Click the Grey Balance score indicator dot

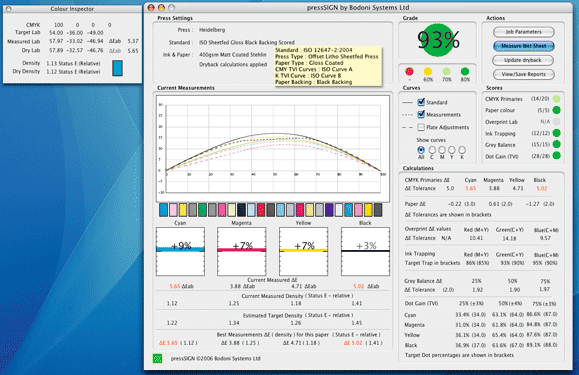coord(556,144)
